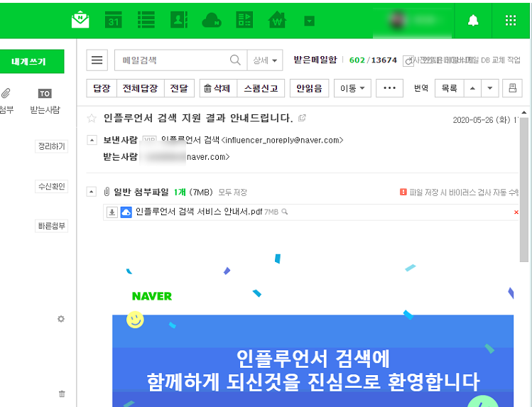Image resolution: width=532 pixels, height=407 pixels.
Task: Open 인플루언서 검색 서비스 안내서.pdf
Action: tap(199, 212)
